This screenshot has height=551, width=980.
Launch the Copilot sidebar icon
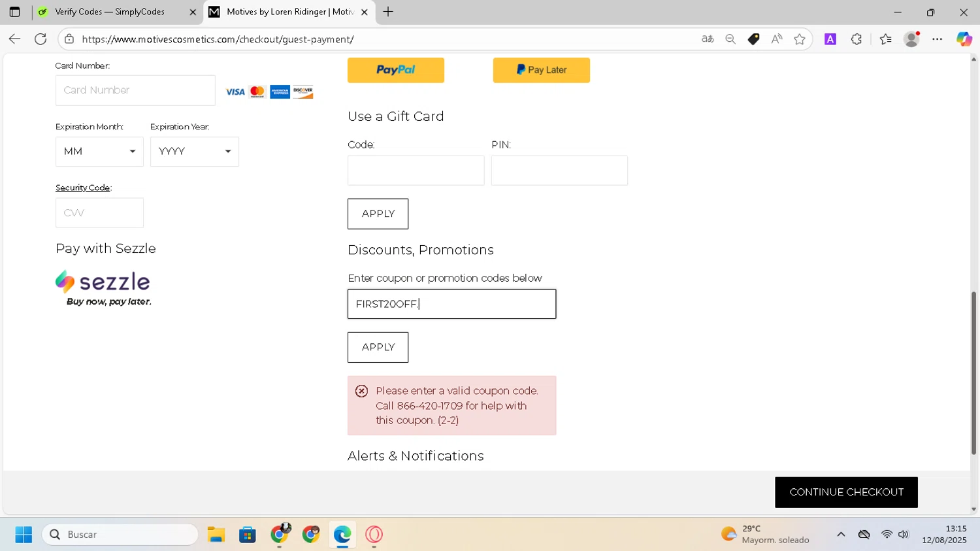964,39
